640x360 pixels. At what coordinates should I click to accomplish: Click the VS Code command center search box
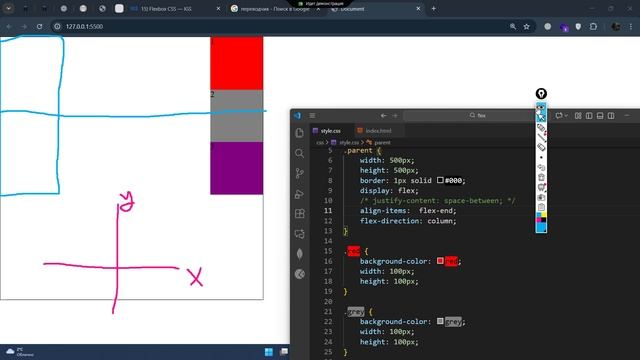point(469,116)
